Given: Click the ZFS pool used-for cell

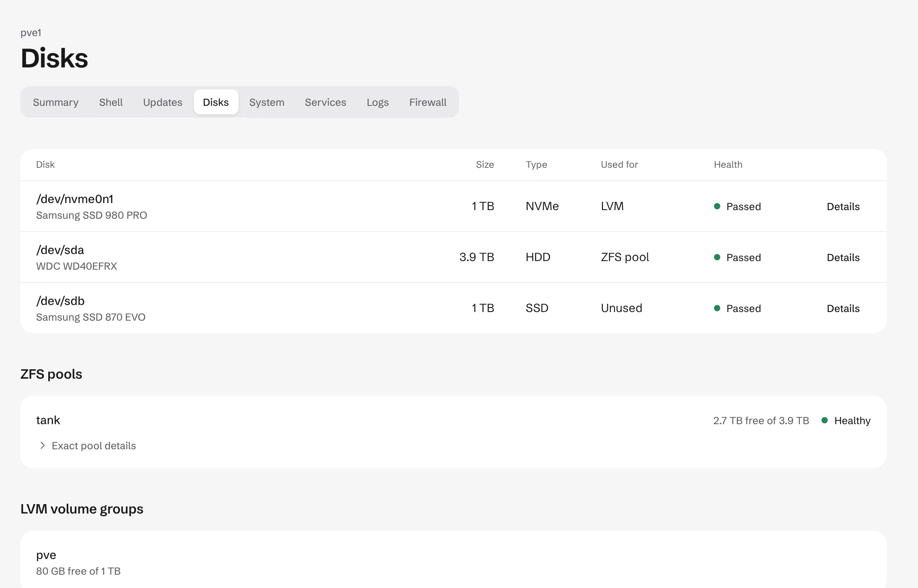Looking at the screenshot, I should pyautogui.click(x=625, y=257).
